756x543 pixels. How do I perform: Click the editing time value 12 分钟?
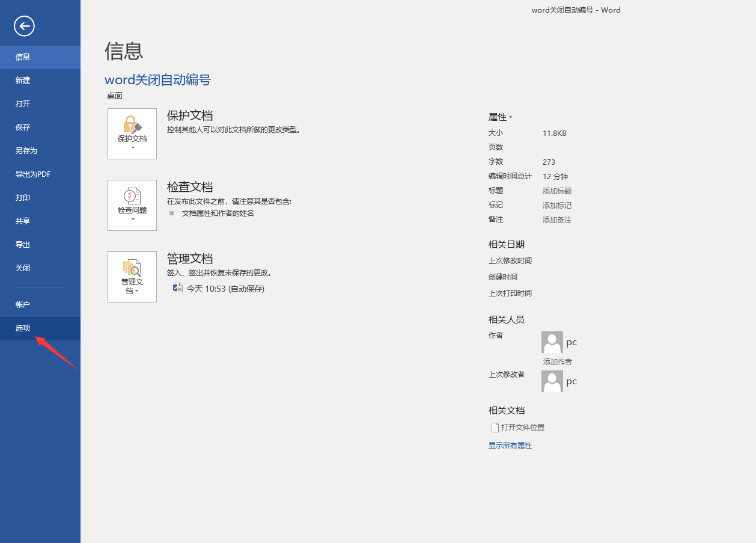pos(555,177)
